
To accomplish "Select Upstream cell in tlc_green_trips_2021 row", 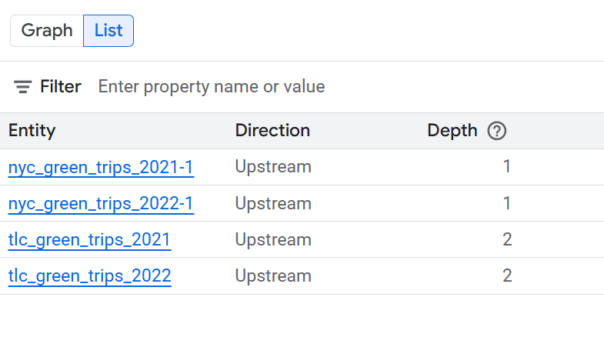I will (273, 240).
